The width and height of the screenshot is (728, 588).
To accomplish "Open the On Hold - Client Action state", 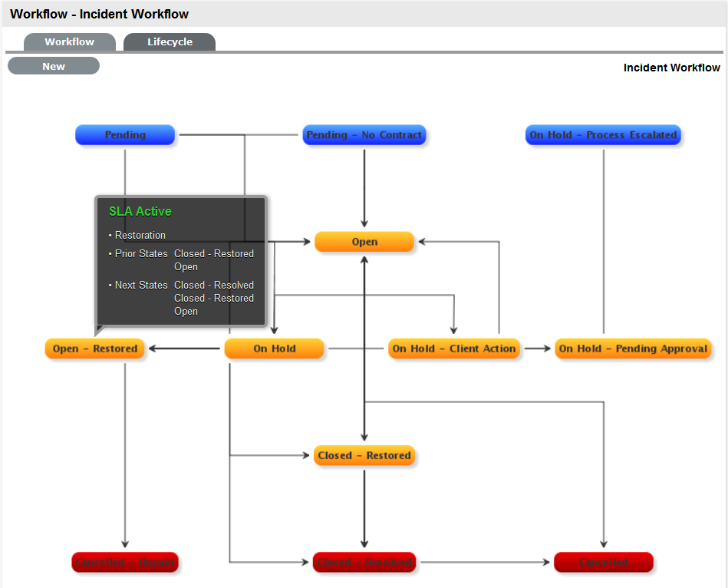I will coord(454,349).
